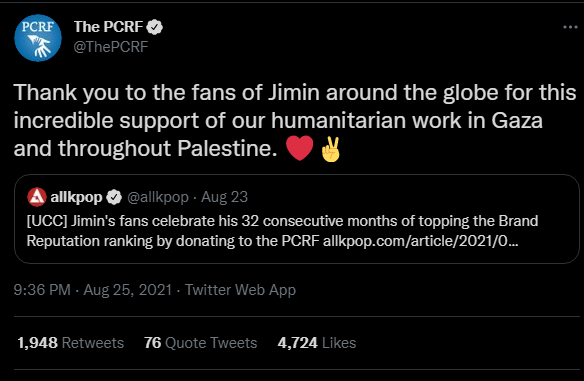Screen dimensions: 584x381
Task: Open the quoted allkpop tweet card
Action: coord(296,219)
